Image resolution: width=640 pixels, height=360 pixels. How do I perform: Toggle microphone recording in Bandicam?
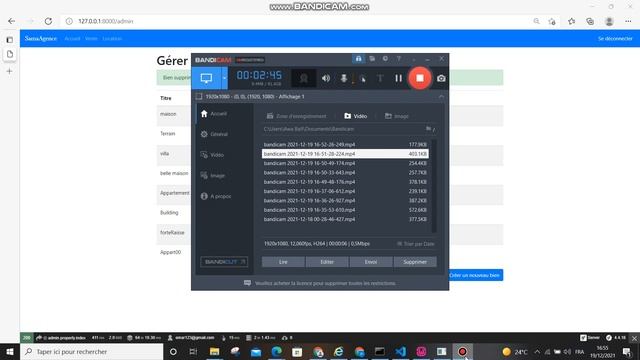344,78
